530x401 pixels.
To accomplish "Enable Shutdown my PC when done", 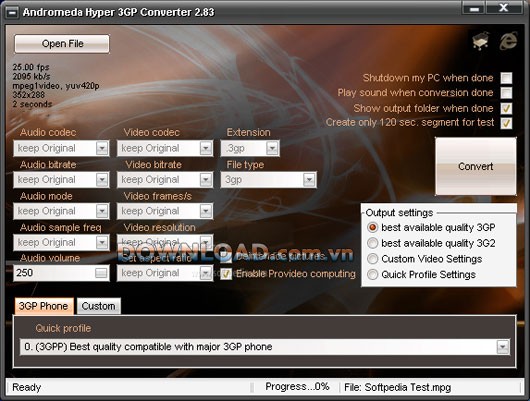I will [x=506, y=78].
